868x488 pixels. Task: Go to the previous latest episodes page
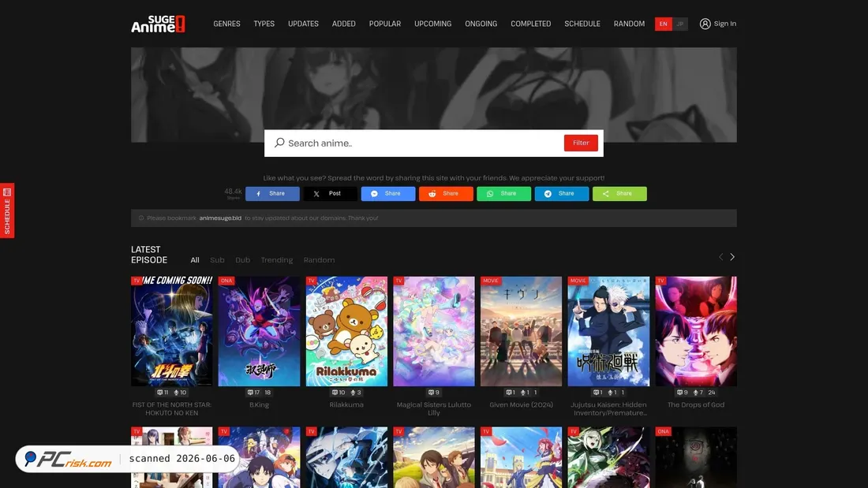[x=720, y=257]
